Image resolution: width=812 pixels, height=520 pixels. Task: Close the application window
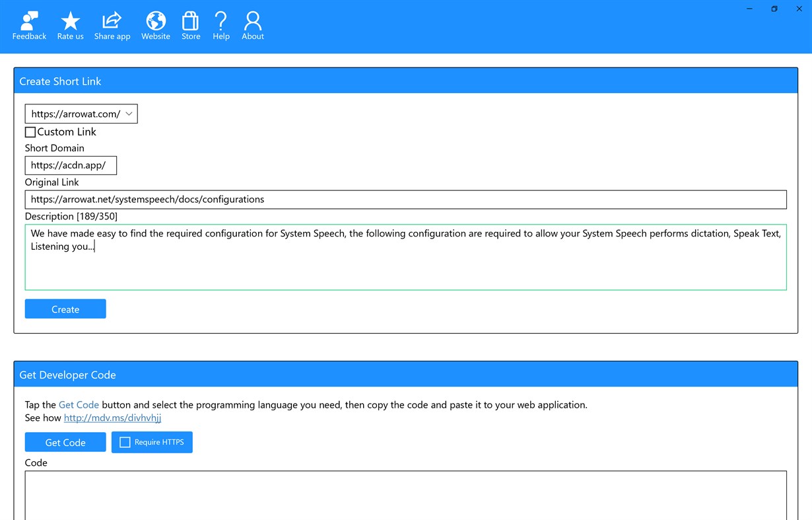pos(799,9)
